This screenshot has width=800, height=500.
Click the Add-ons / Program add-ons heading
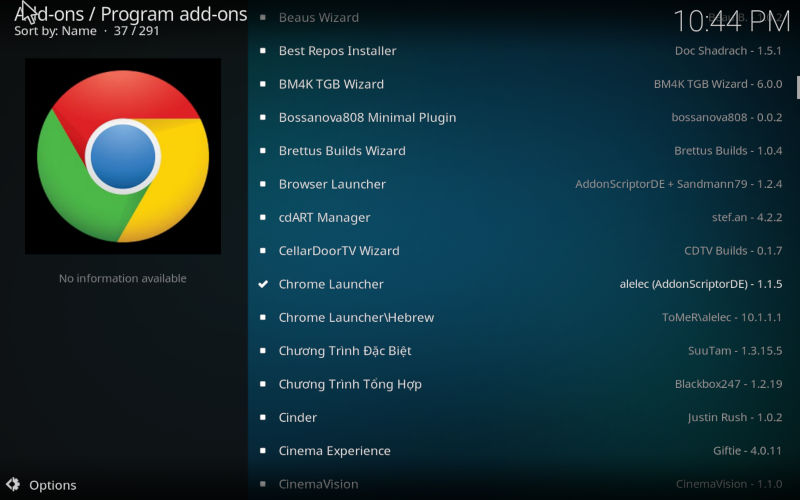click(131, 14)
